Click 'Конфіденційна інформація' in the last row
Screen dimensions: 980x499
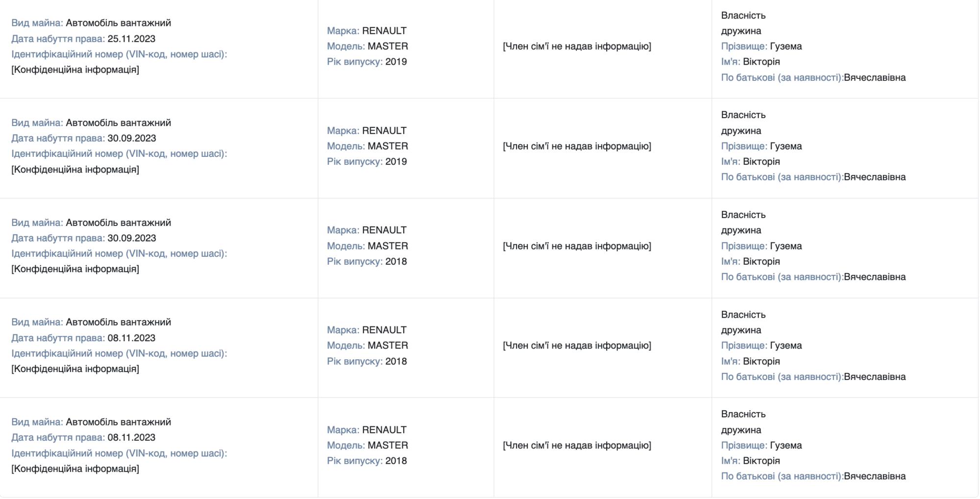[x=75, y=469]
